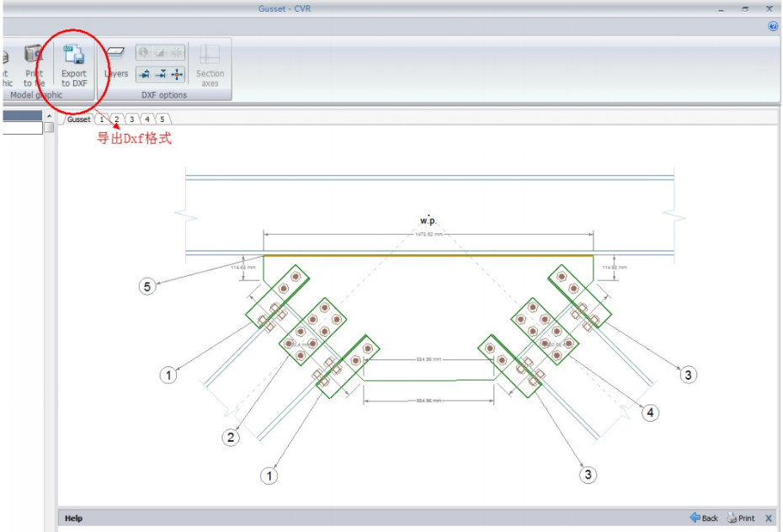Click the 1478.92 mm dimension text

pyautogui.click(x=429, y=234)
